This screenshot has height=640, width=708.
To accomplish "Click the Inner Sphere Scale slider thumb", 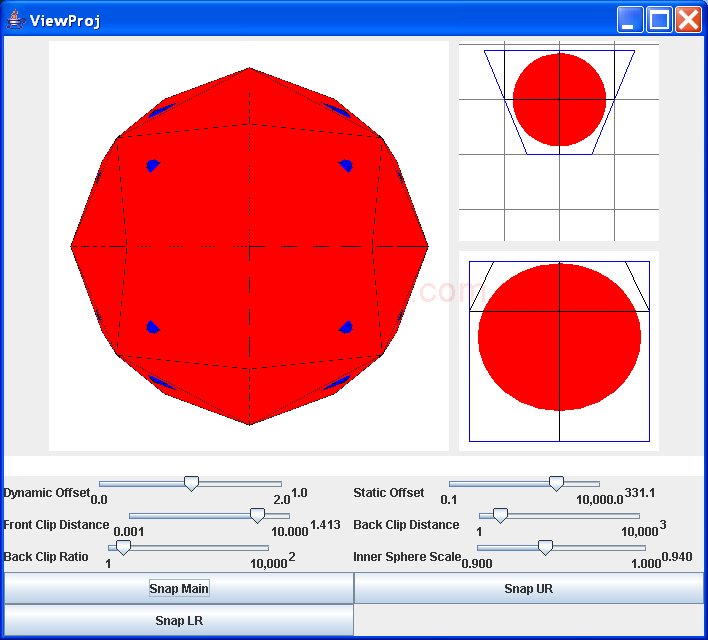I will click(545, 547).
